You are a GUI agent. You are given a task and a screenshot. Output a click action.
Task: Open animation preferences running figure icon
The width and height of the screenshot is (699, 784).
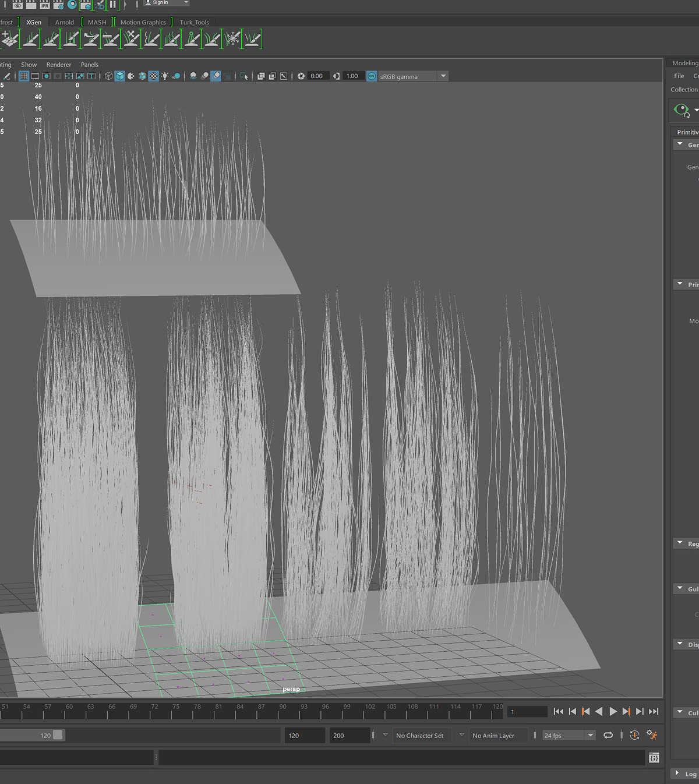[x=652, y=736]
